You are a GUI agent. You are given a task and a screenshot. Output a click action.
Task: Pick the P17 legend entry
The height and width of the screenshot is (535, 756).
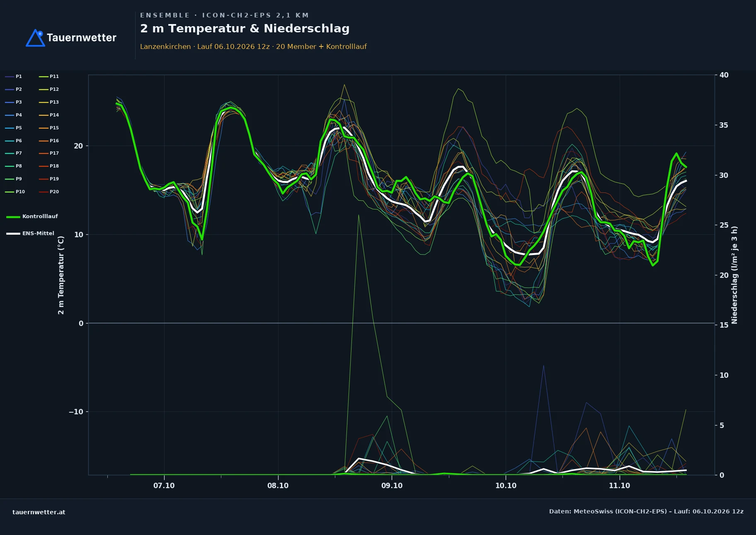pyautogui.click(x=49, y=153)
